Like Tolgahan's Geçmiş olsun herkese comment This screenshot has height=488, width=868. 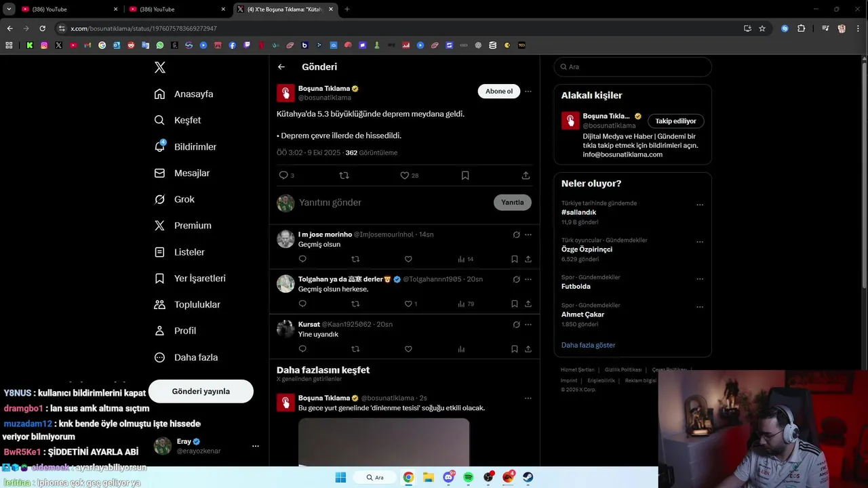[408, 304]
